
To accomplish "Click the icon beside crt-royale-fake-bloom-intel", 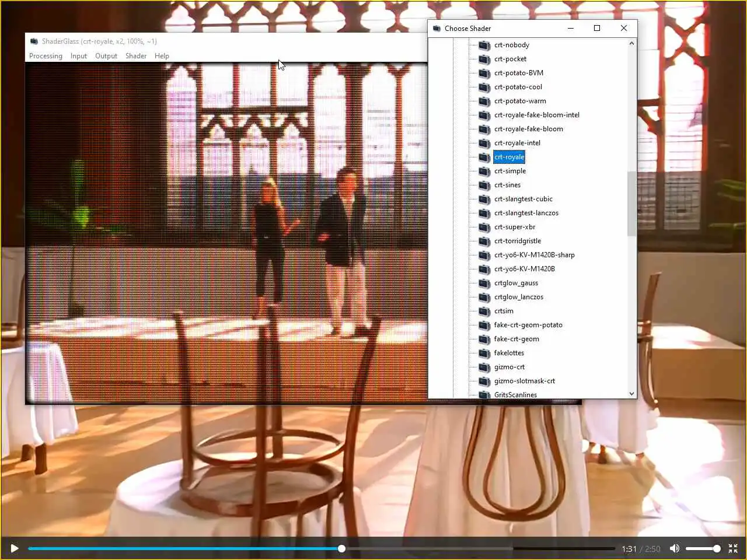I will (x=484, y=115).
